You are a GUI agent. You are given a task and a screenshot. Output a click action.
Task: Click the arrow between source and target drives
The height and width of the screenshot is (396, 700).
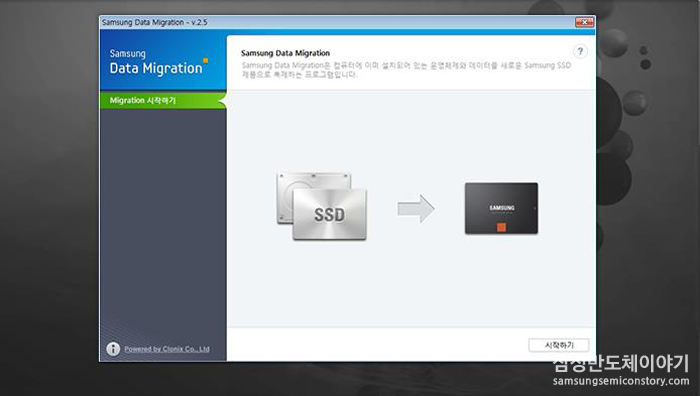click(416, 208)
